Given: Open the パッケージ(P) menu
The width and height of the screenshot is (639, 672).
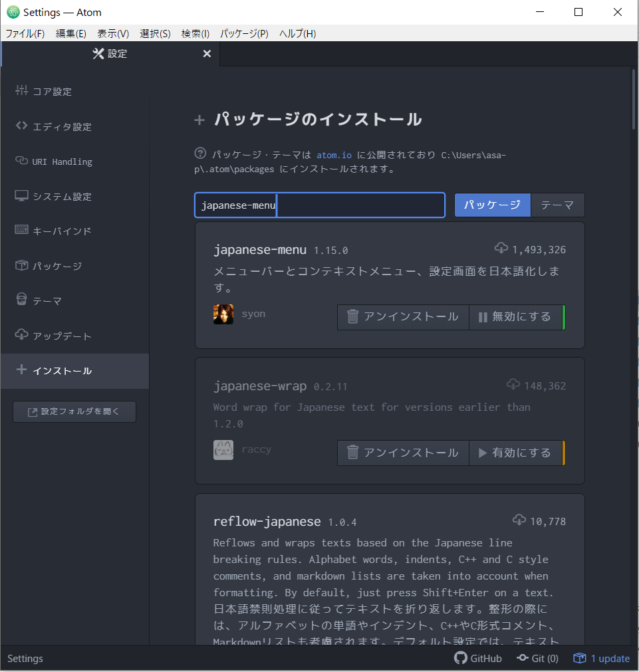Looking at the screenshot, I should pos(244,33).
